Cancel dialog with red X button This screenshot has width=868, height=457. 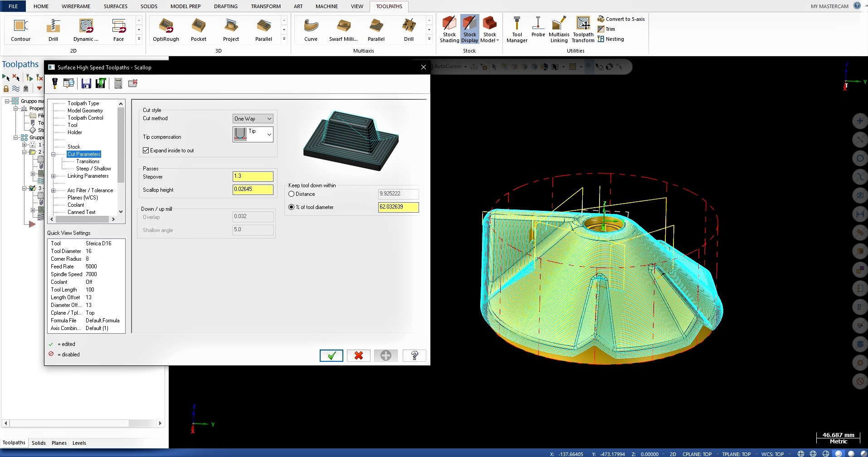click(x=359, y=355)
